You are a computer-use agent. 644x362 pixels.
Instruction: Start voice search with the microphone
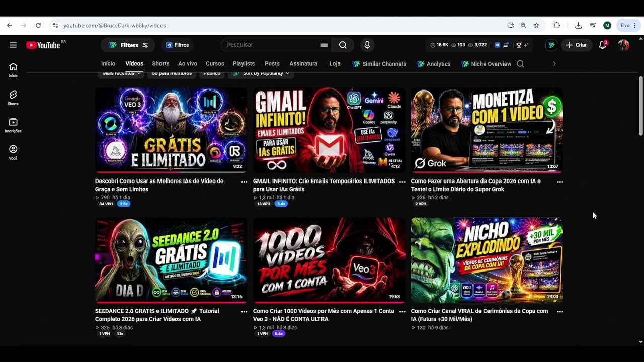tap(367, 45)
